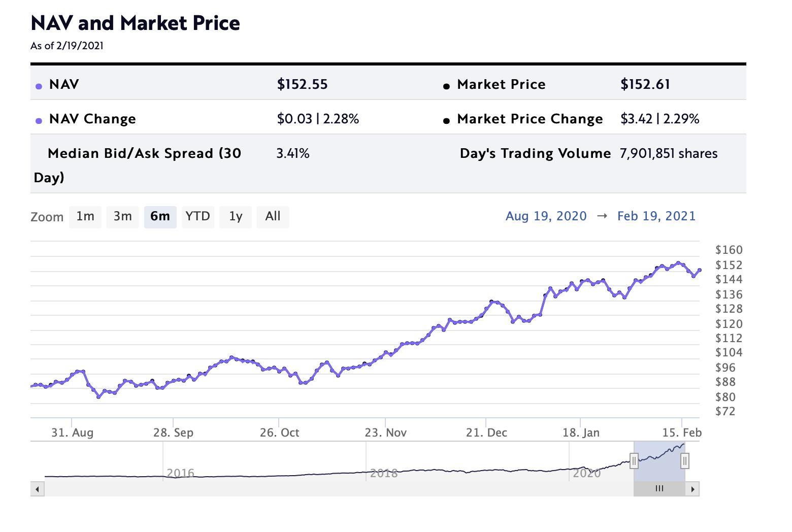Screen dimensions: 792x532
Task: Switch chart zoom to 3m
Action: click(x=122, y=217)
